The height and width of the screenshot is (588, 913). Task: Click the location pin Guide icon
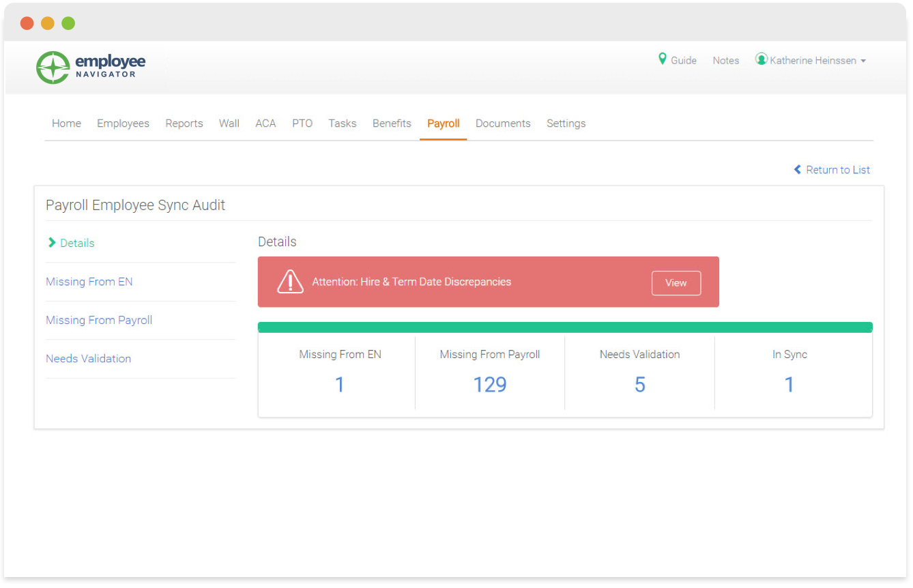coord(661,59)
